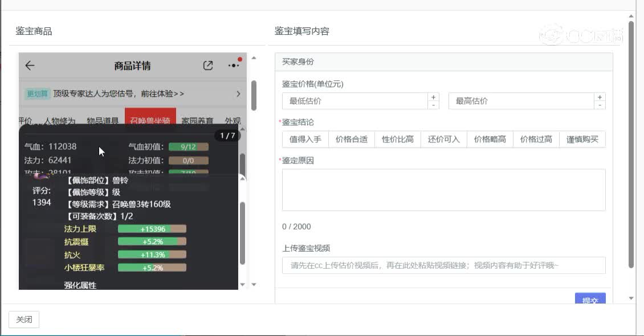Click the 买家身份 section header

point(443,62)
